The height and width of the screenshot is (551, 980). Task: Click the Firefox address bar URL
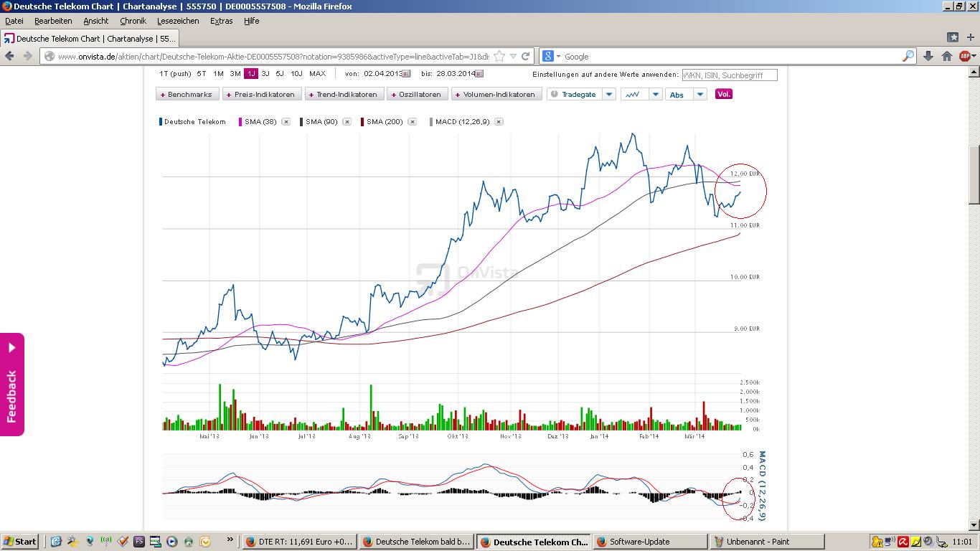click(x=273, y=56)
